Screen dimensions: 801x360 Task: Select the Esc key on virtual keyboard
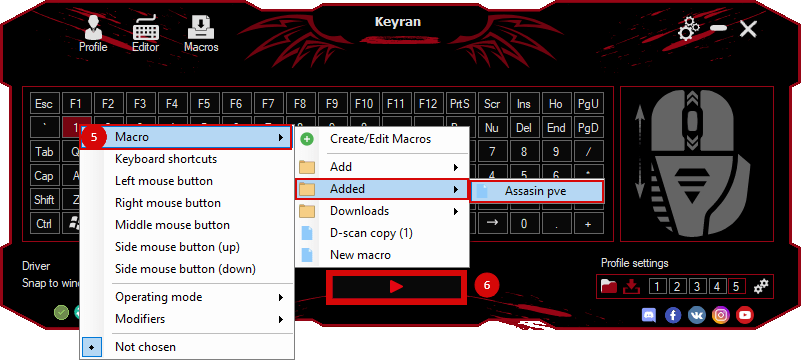[44, 104]
